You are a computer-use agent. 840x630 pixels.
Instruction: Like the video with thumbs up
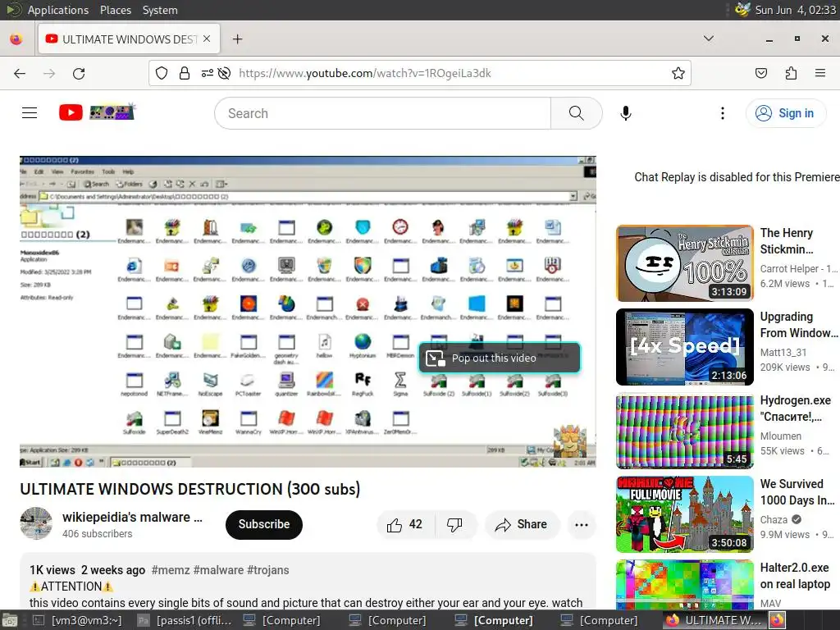(x=405, y=524)
